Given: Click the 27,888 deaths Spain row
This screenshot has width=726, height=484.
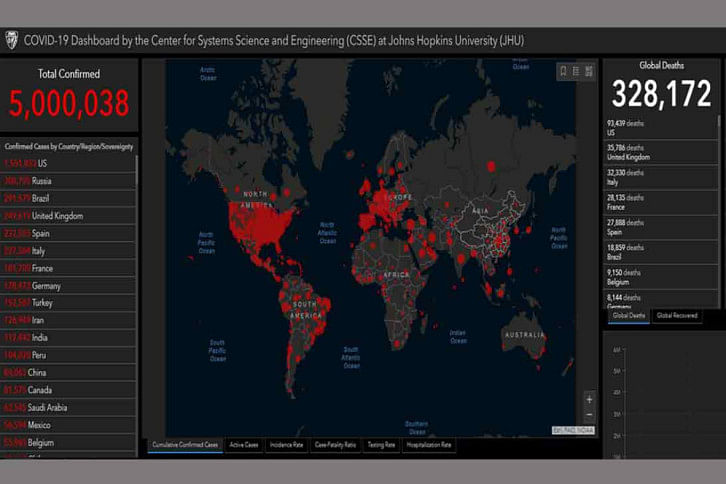Looking at the screenshot, I should tap(660, 227).
